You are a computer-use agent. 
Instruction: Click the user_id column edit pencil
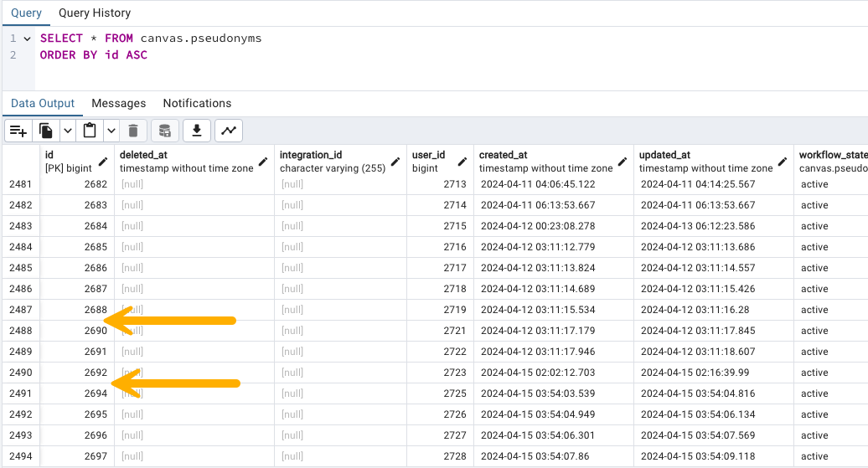coord(462,162)
